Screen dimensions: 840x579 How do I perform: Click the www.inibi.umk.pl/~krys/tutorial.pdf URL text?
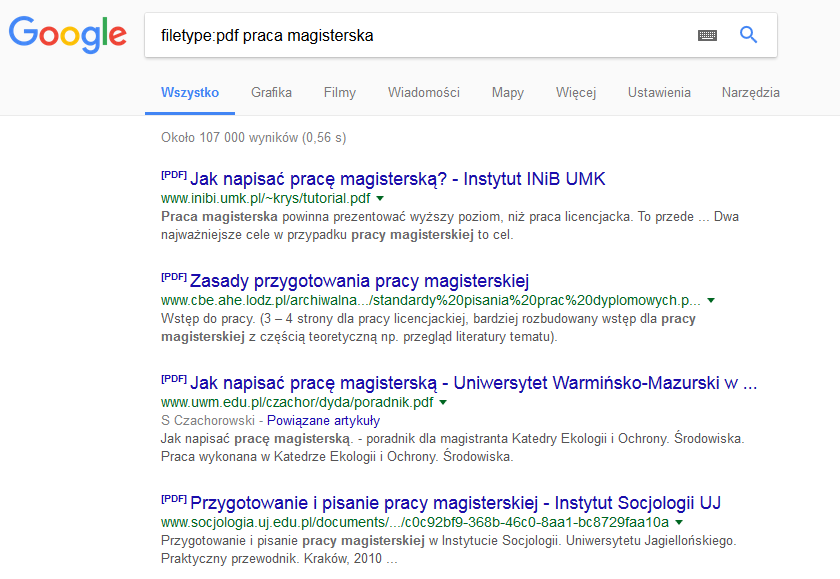[x=266, y=199]
